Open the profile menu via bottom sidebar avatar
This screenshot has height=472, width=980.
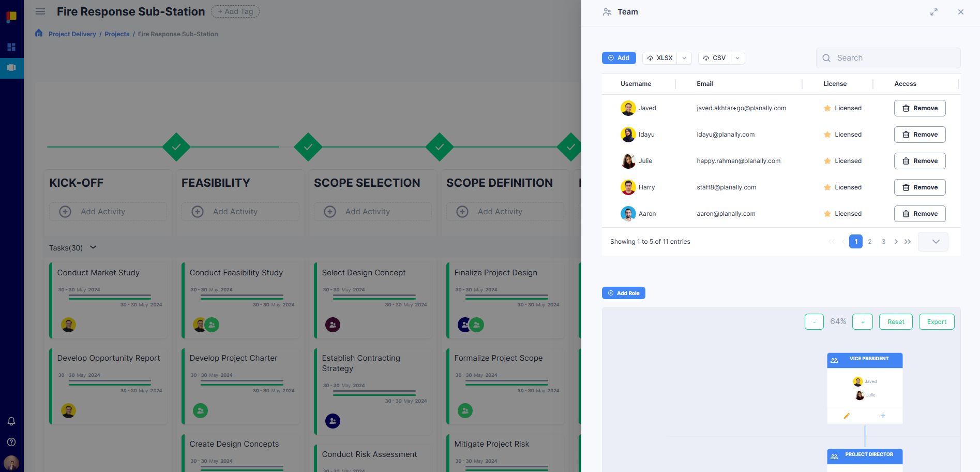(11, 462)
